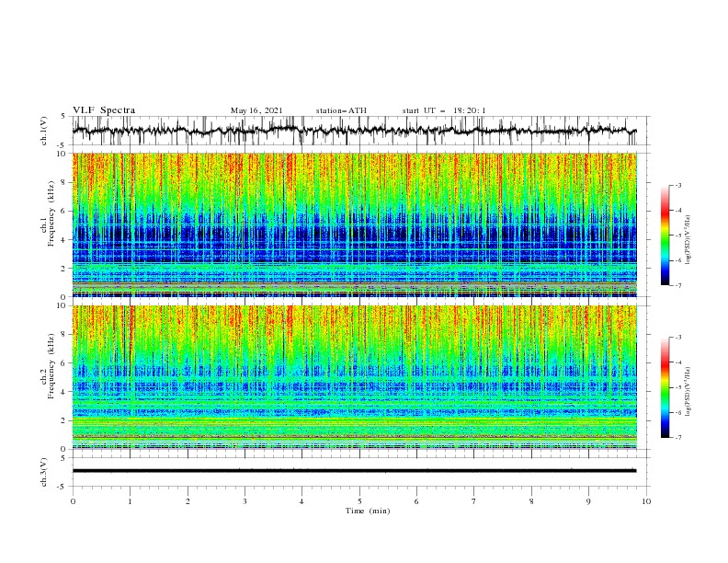728x563 pixels.
Task: Click the date "May 16, 2021"
Action: pyautogui.click(x=256, y=110)
